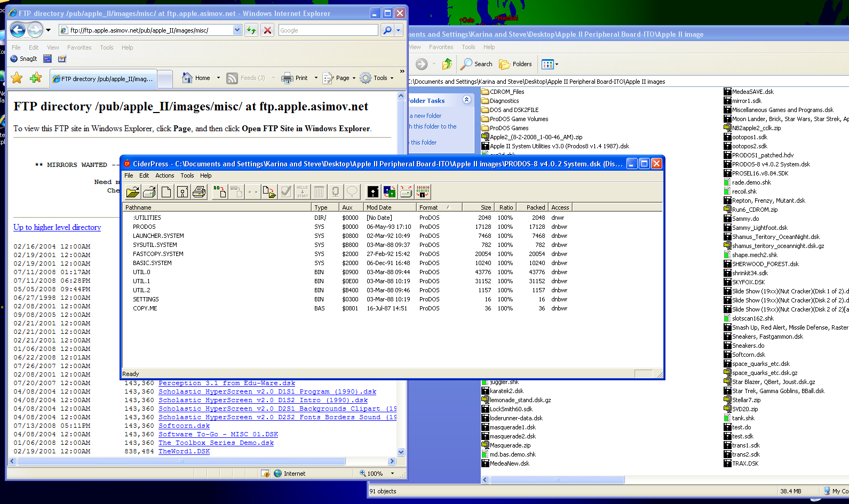
Task: Collapse the Folder Tasks panel chevron
Action: [467, 100]
